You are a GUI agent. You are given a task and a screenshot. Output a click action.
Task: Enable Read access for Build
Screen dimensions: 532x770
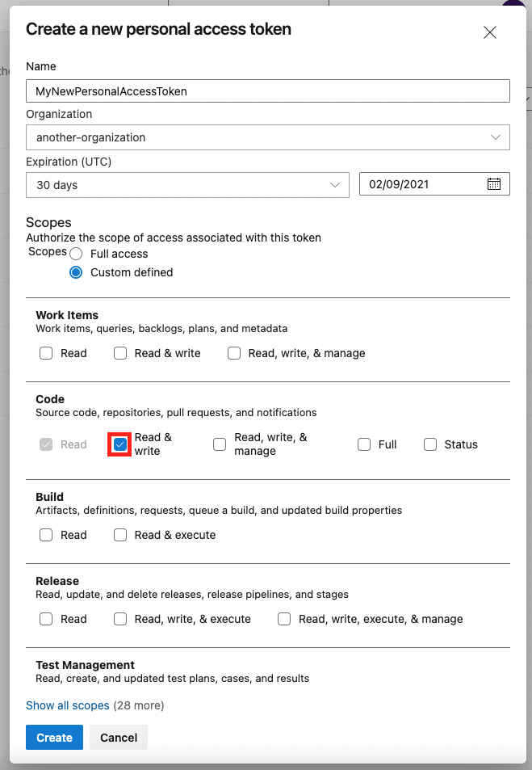[x=46, y=535]
